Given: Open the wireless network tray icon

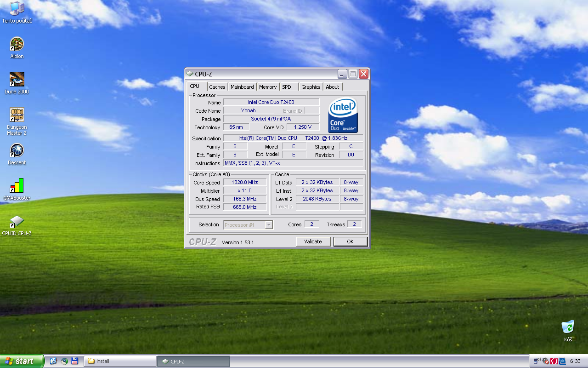Looking at the screenshot, I should [x=537, y=361].
